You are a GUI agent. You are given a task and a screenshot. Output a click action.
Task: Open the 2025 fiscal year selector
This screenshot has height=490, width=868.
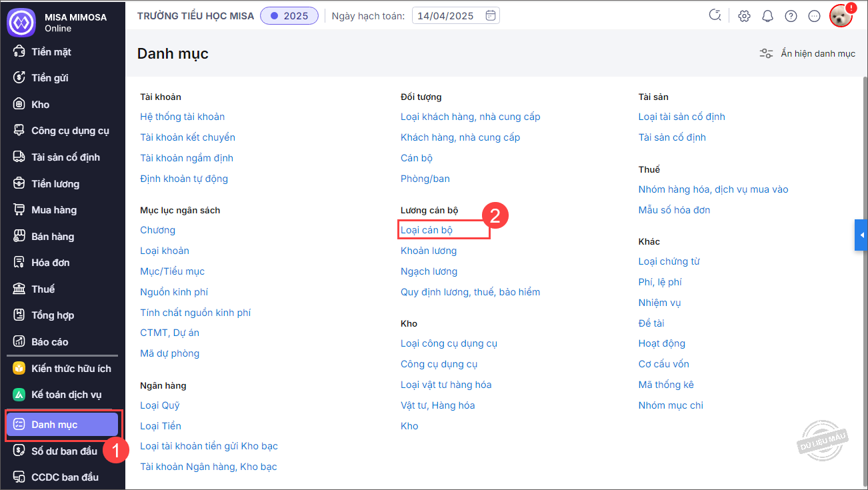click(x=289, y=15)
